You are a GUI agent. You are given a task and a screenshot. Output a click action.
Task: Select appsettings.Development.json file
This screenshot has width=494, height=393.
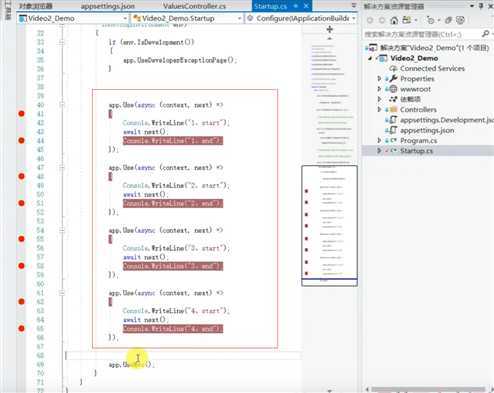pos(446,120)
